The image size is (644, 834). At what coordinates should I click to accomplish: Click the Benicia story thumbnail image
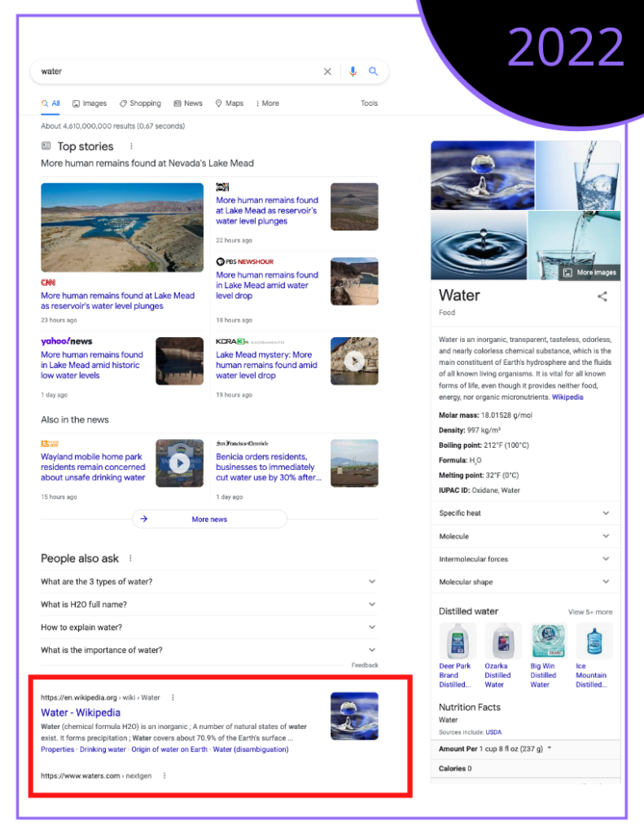coord(354,463)
